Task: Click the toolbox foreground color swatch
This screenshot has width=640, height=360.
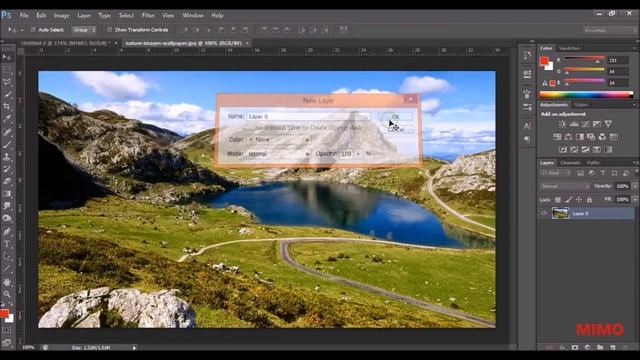Action: point(4,313)
